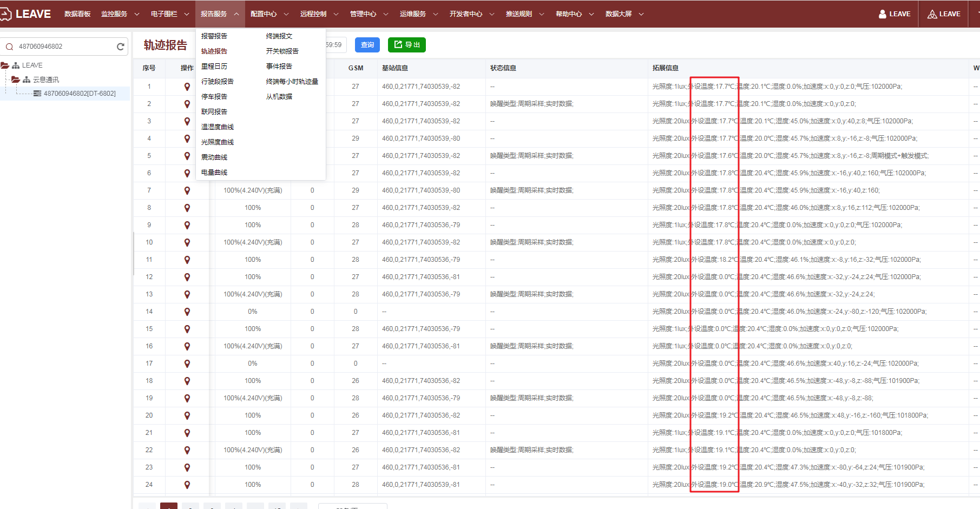Collapse the LEAVE root folder

click(x=5, y=65)
